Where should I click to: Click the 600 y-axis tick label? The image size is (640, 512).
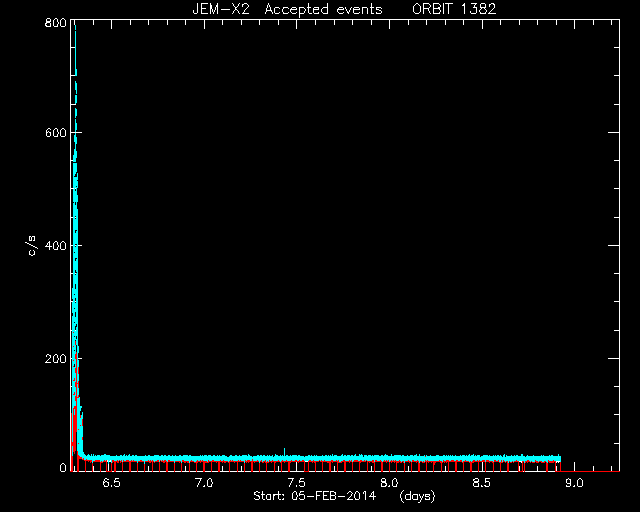pos(56,133)
